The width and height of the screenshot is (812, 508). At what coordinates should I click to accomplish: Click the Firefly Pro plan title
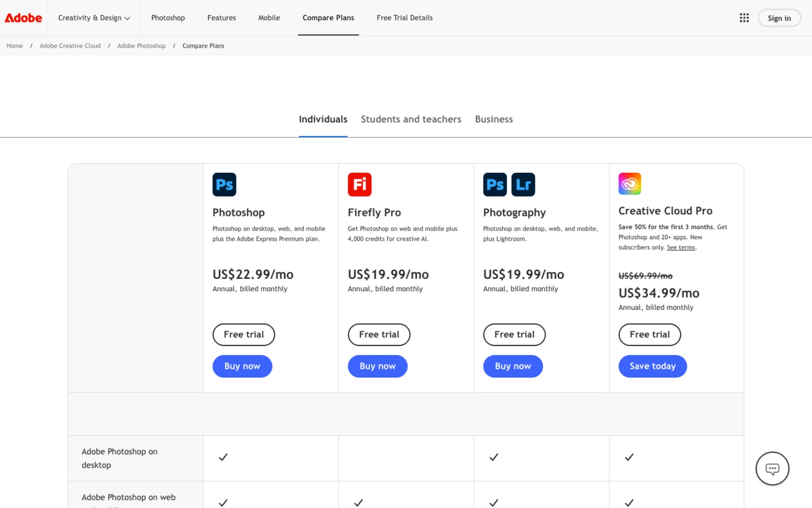click(x=374, y=212)
